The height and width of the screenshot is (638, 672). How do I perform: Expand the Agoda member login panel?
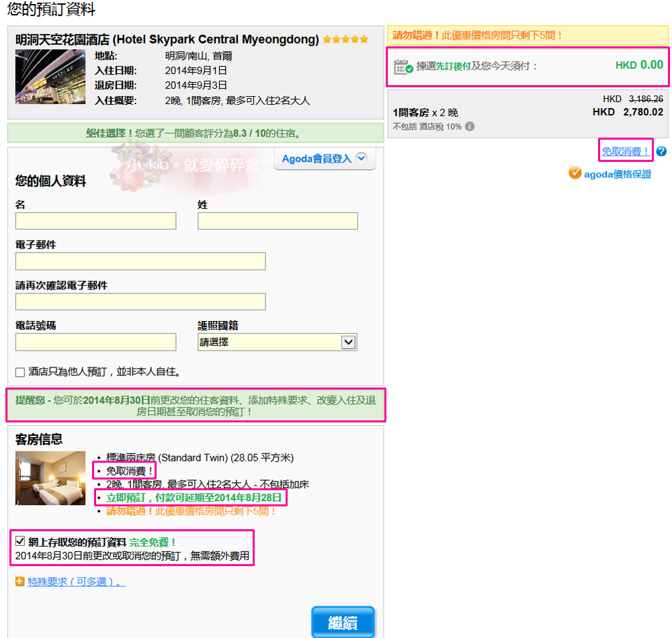coord(325,158)
